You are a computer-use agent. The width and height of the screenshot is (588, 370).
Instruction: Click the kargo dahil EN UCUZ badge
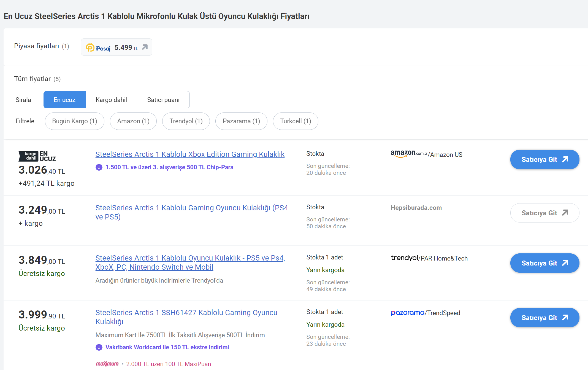(37, 156)
